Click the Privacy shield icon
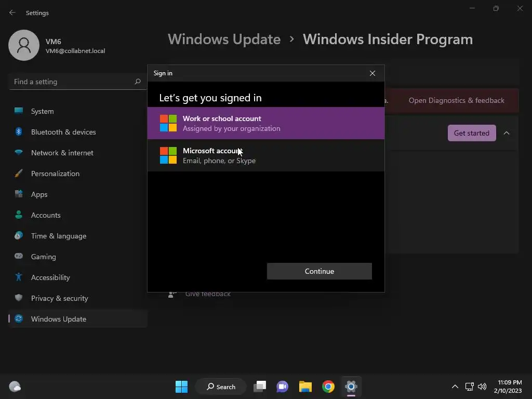The image size is (532, 399). point(19,298)
